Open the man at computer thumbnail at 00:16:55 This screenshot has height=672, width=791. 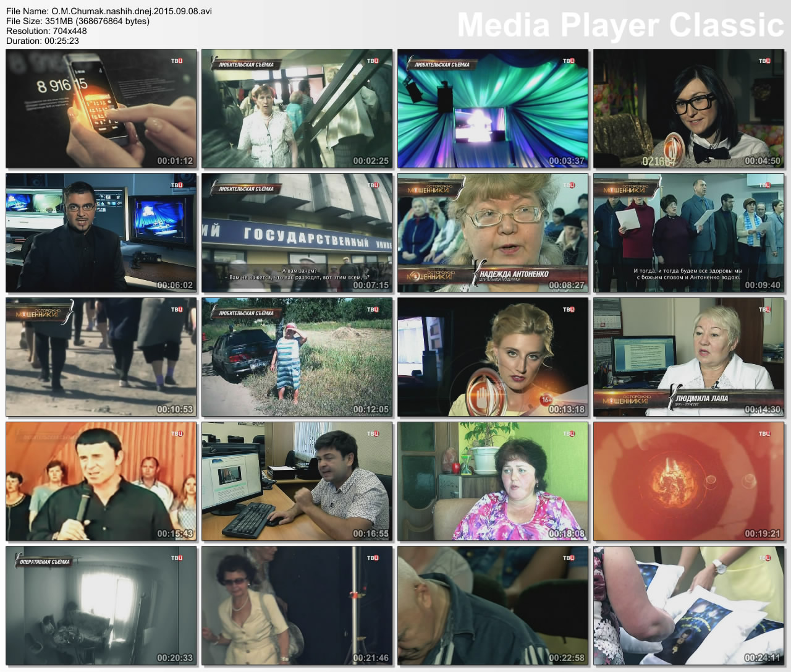(x=297, y=482)
